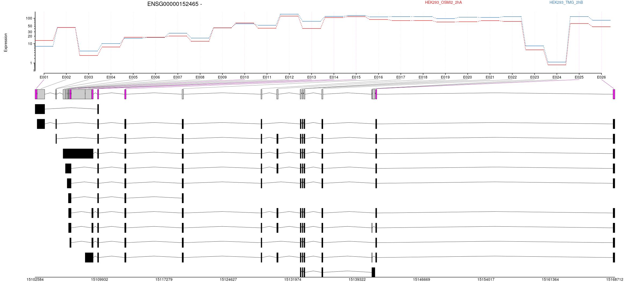
Task: Choose exon label E004
Action: coord(111,77)
